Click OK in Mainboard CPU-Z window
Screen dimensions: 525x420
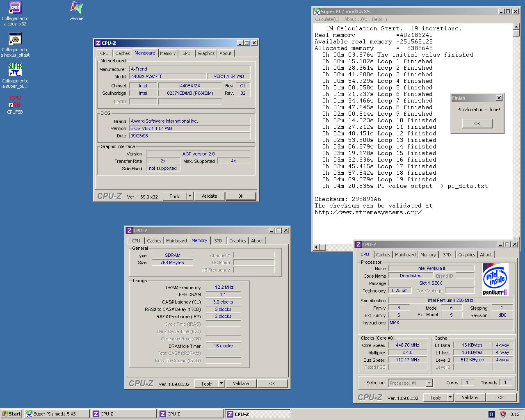point(241,196)
